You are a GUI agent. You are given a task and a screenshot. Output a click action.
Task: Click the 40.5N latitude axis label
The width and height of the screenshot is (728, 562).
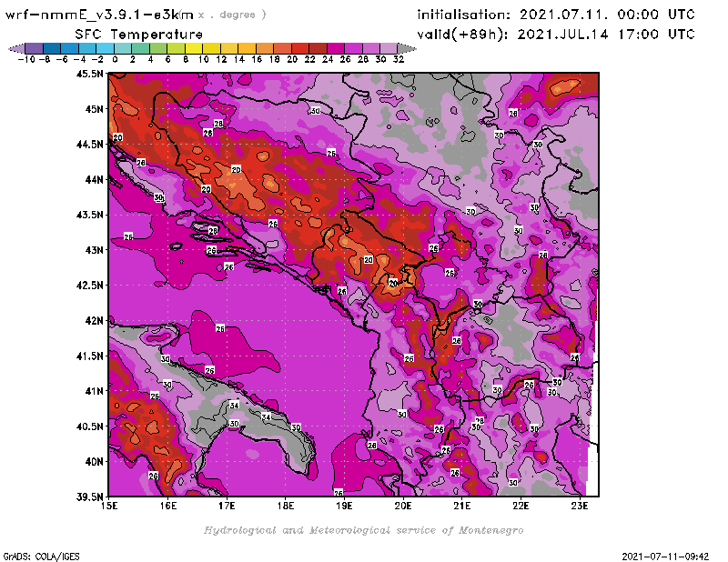tap(90, 427)
